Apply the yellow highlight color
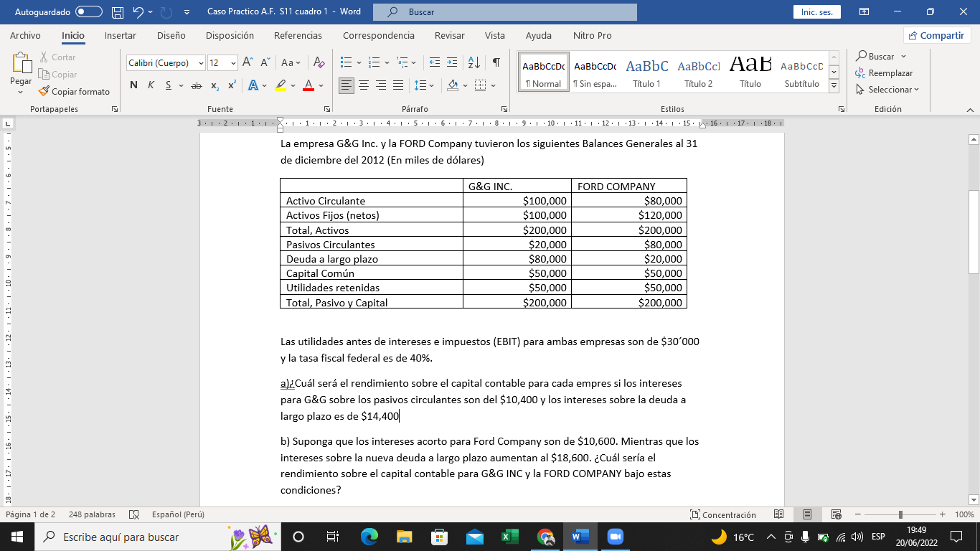 pyautogui.click(x=281, y=85)
